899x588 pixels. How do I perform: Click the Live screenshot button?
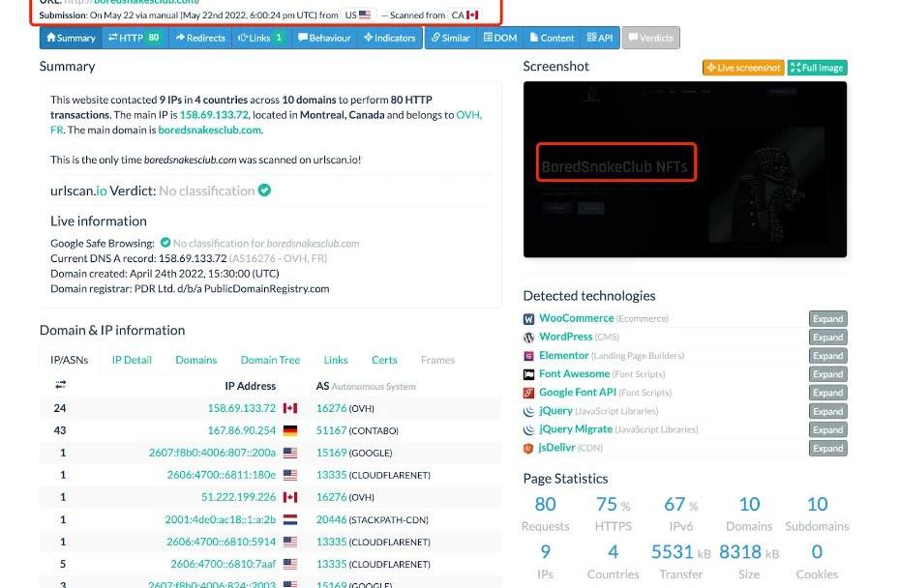[743, 68]
